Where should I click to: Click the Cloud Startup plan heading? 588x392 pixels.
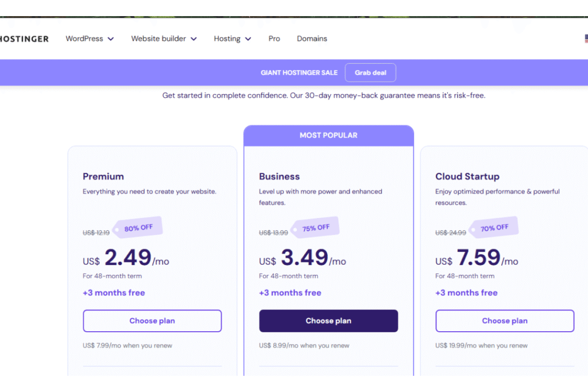pos(467,177)
